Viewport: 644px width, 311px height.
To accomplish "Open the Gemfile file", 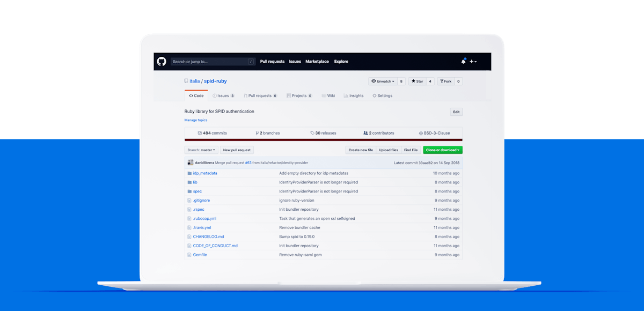I will tap(200, 255).
